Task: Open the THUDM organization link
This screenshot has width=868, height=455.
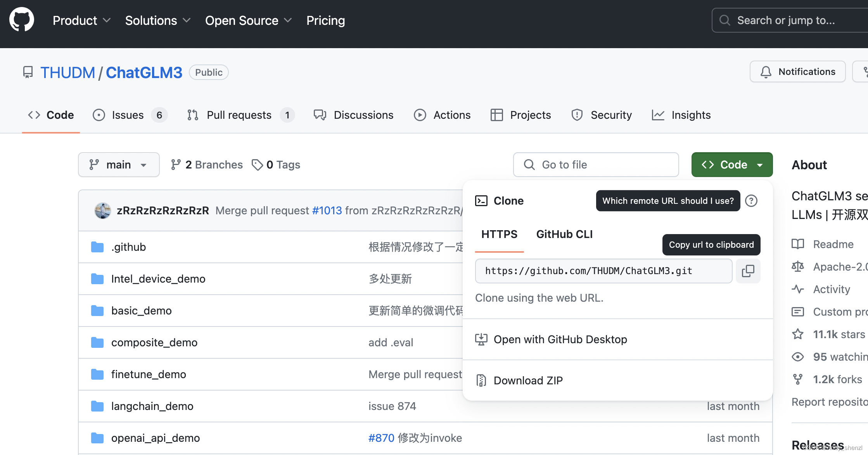Action: click(x=67, y=73)
